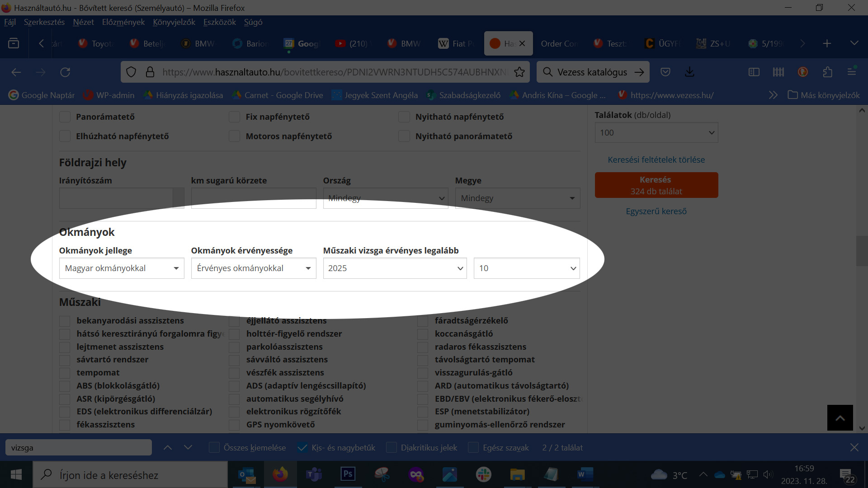868x488 pixels.
Task: Go to next find match
Action: coord(188,447)
